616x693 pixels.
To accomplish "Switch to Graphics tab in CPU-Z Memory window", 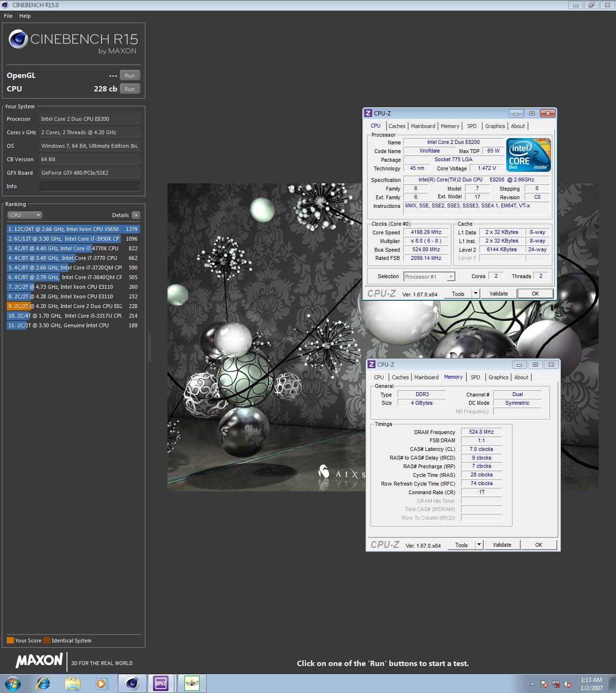I will (x=499, y=377).
